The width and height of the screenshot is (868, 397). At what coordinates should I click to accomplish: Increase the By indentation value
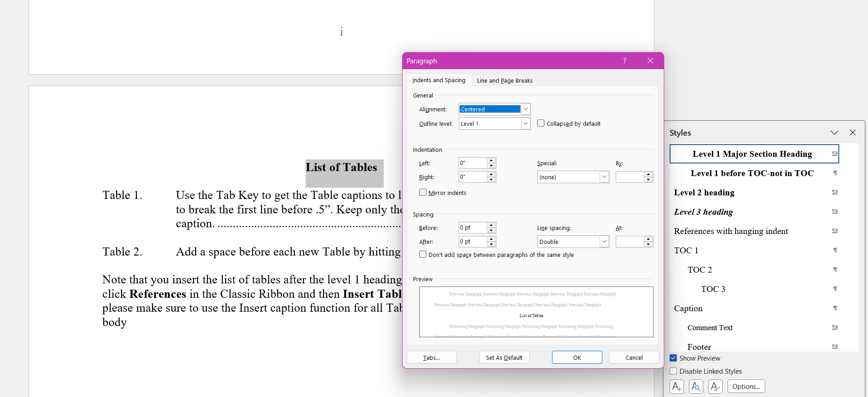(648, 174)
